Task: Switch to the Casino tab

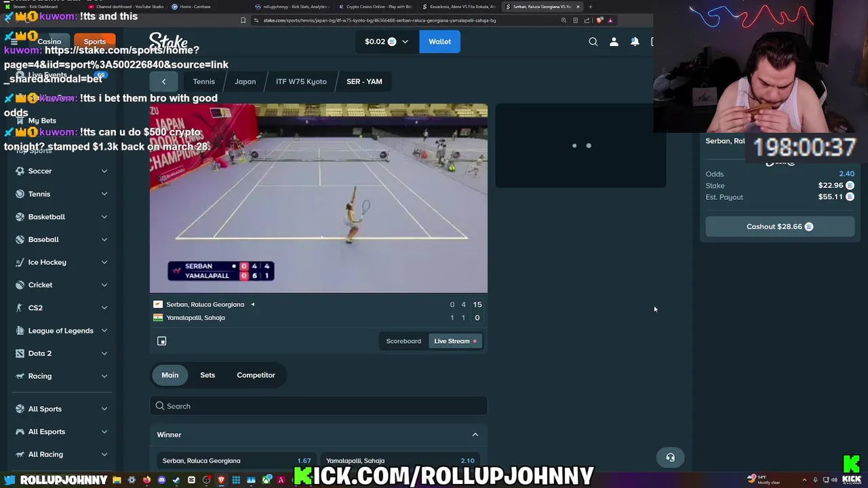Action: coord(49,41)
